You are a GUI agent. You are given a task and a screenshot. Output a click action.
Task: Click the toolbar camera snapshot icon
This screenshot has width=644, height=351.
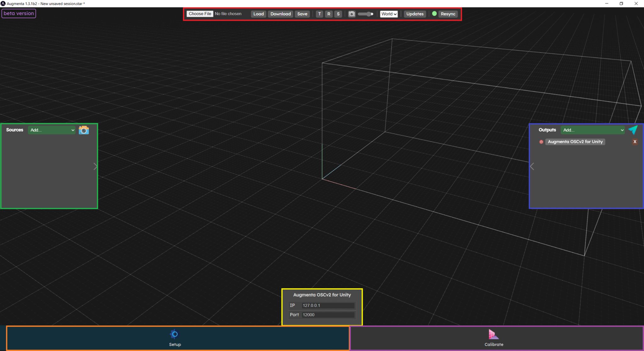point(352,14)
